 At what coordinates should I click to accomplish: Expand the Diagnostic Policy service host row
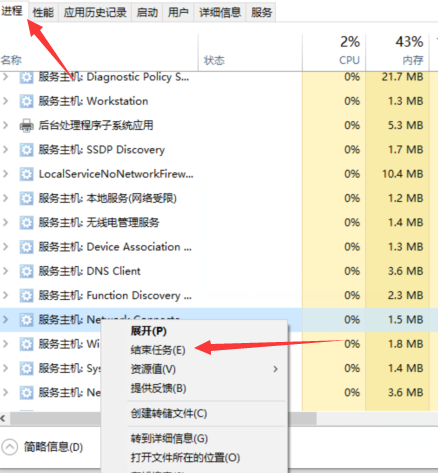click(5, 77)
